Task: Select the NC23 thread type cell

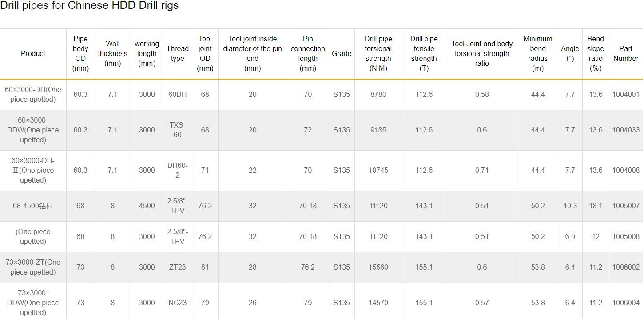Action: click(x=177, y=303)
